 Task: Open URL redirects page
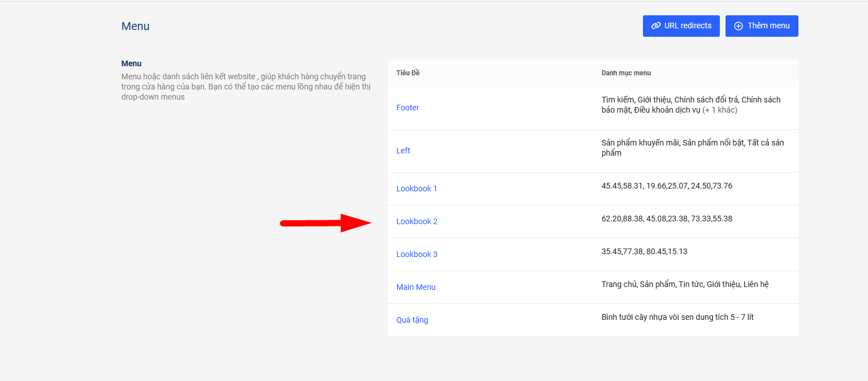[x=681, y=26]
